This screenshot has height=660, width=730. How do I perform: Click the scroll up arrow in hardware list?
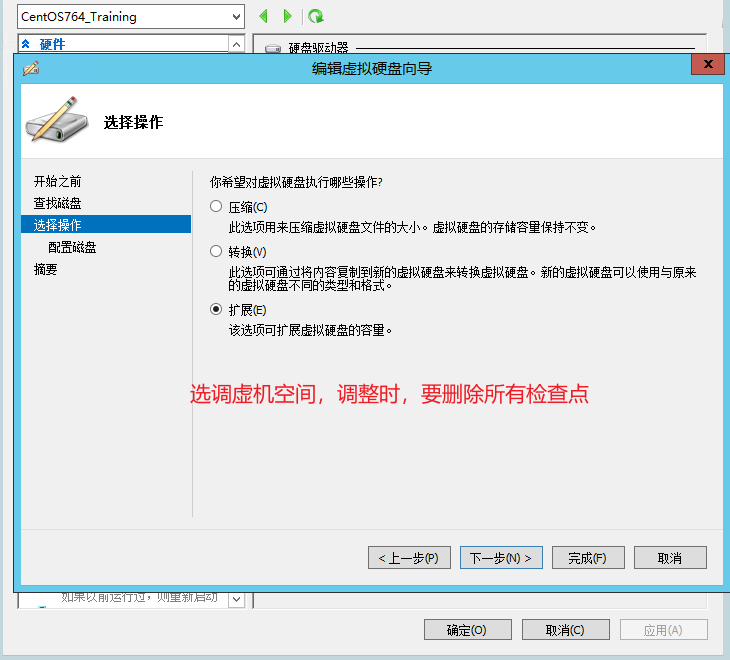(x=237, y=45)
